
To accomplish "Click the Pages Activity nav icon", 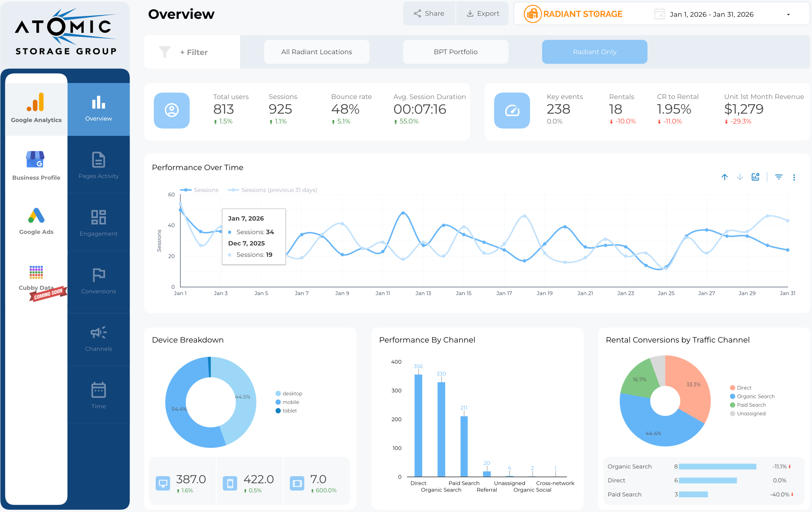I will click(98, 160).
